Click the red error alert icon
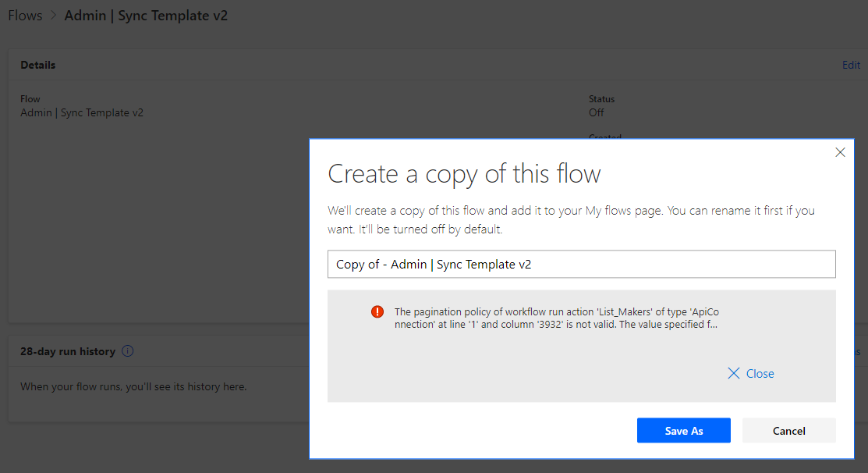 377,311
